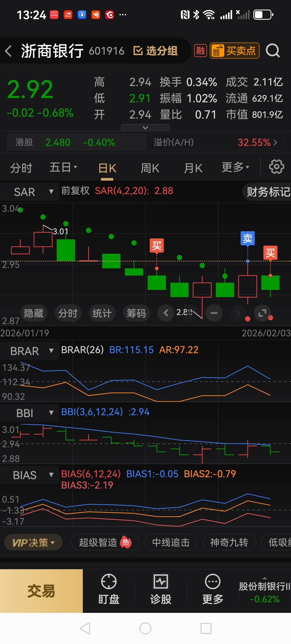Tap the Wi-Fi icon in the status bar
This screenshot has width=291, height=644.
(x=209, y=15)
